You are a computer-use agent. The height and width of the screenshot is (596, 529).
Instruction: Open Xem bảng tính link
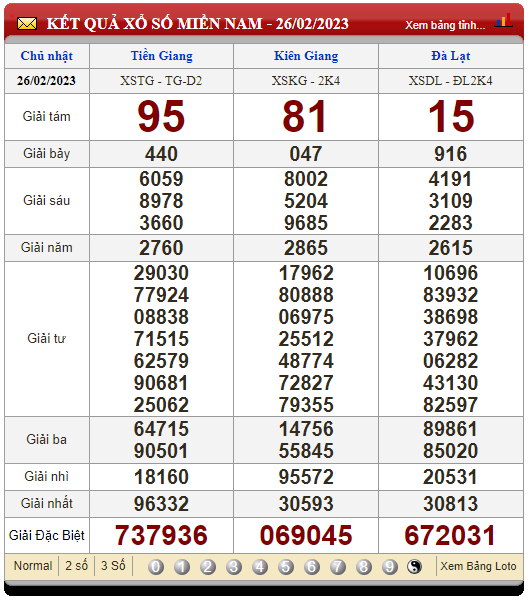pyautogui.click(x=445, y=25)
